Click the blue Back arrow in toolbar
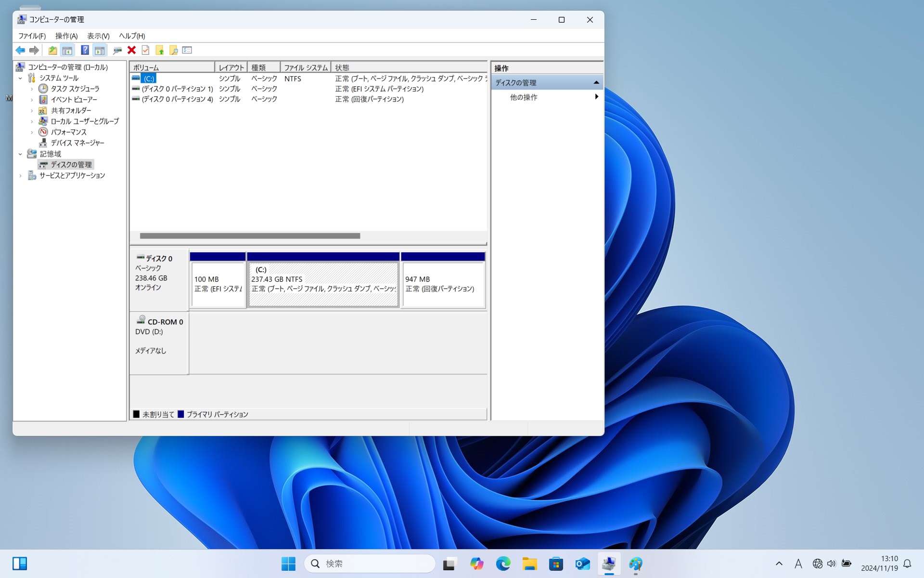 pos(20,50)
